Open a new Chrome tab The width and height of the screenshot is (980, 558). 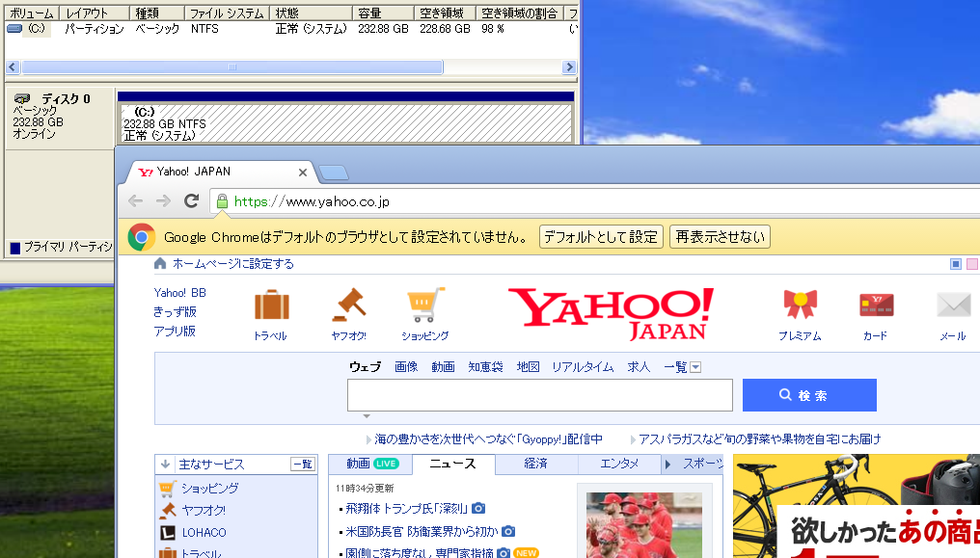click(x=333, y=173)
